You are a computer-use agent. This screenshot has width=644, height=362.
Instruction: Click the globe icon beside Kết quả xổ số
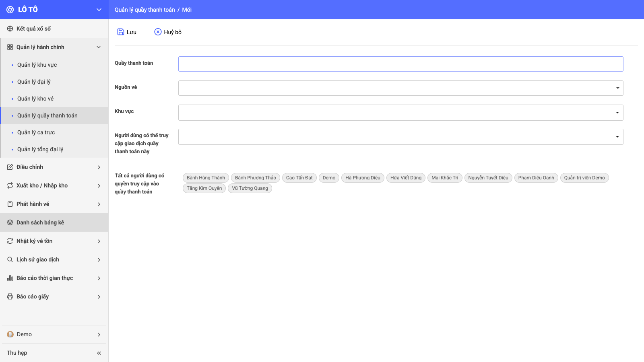pos(10,29)
